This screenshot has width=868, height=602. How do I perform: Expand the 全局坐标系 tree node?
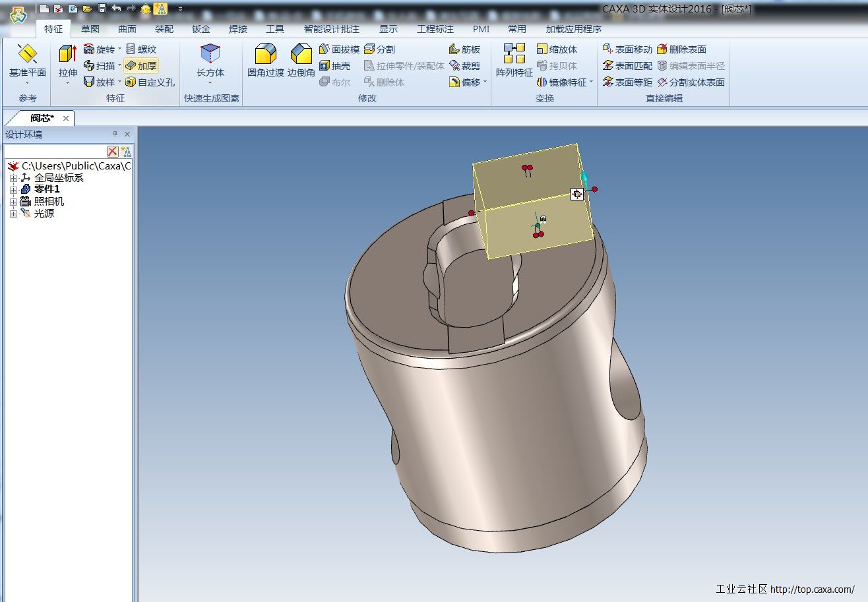tap(13, 178)
